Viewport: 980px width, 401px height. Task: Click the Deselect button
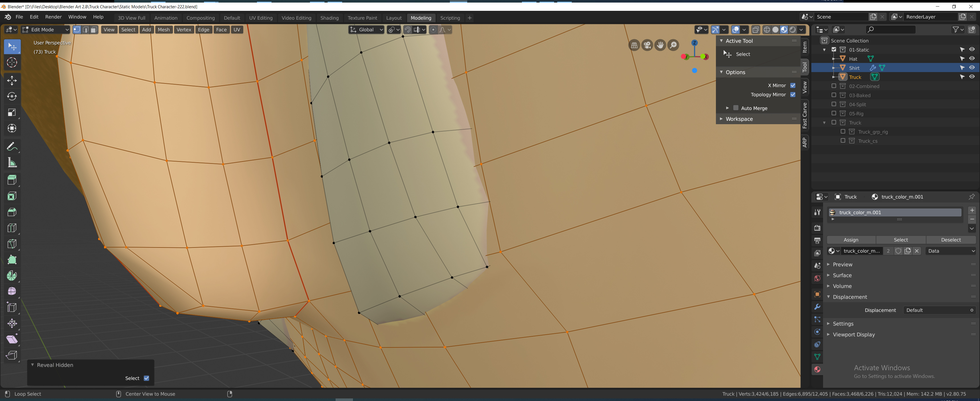(x=951, y=240)
